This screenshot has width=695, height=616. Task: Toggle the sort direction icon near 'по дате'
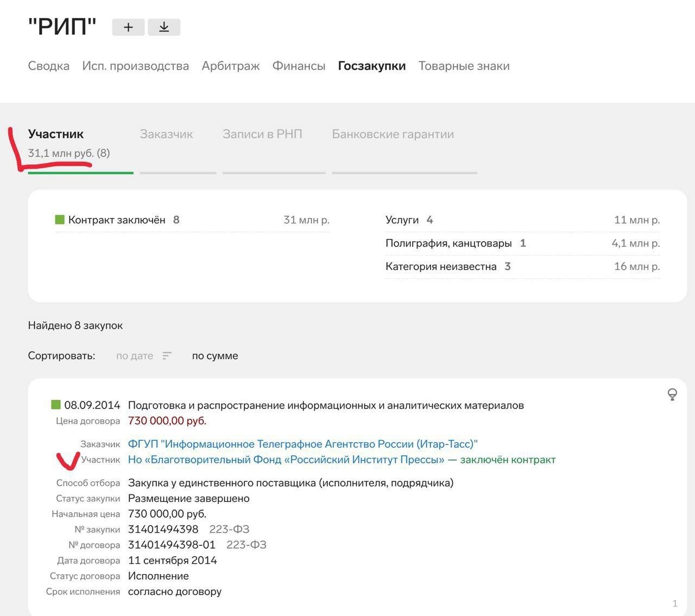click(x=167, y=356)
